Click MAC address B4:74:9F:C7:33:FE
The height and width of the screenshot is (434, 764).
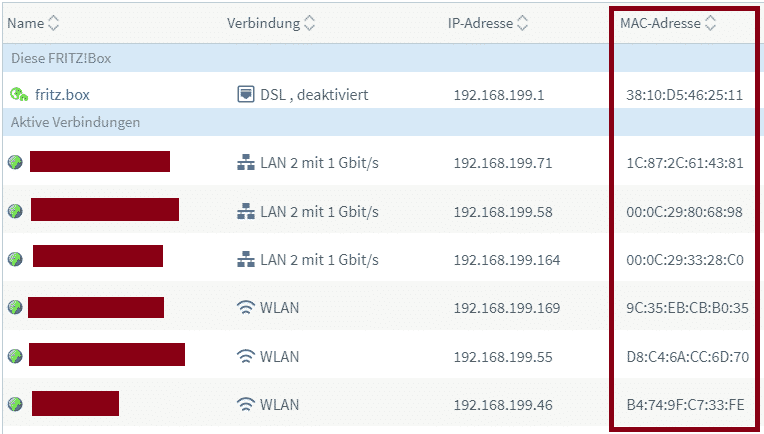coord(685,405)
